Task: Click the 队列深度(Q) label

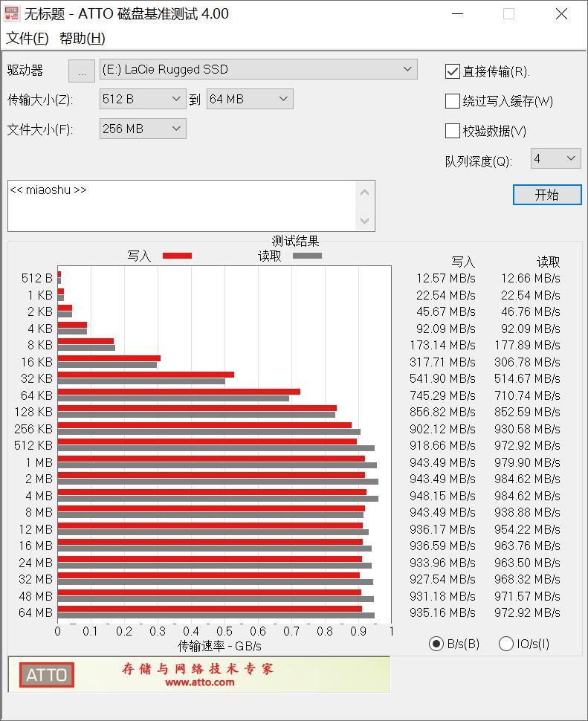Action: tap(478, 161)
